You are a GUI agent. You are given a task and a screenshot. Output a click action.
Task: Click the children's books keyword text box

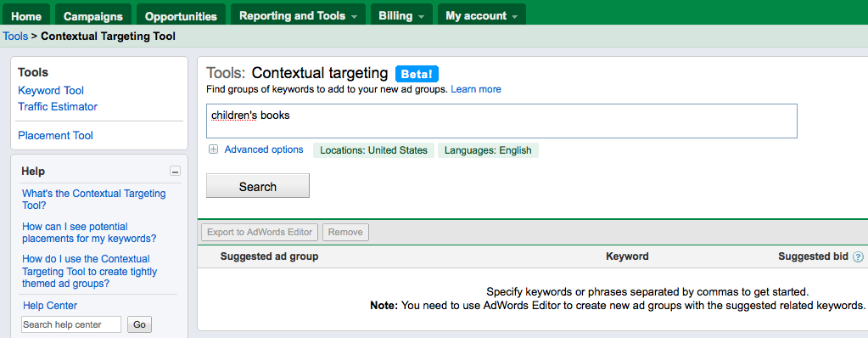(501, 121)
